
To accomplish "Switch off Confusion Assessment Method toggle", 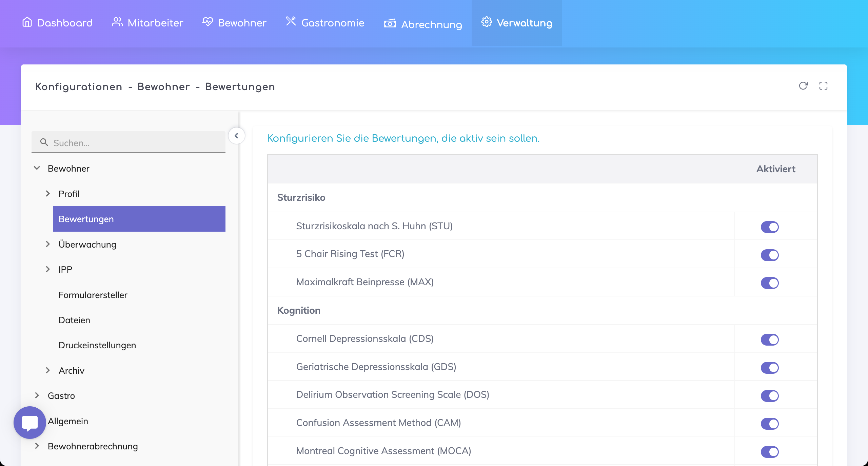I will coord(770,424).
